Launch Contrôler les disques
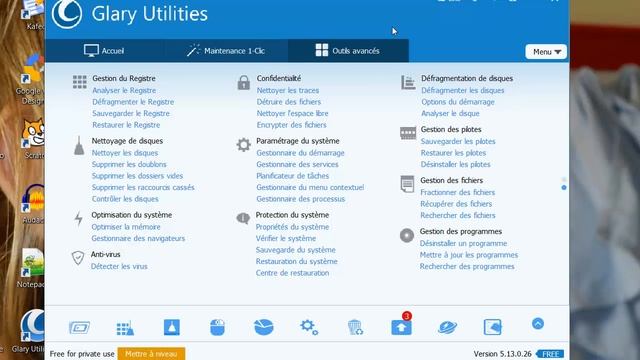The height and width of the screenshot is (360, 640). 125,199
